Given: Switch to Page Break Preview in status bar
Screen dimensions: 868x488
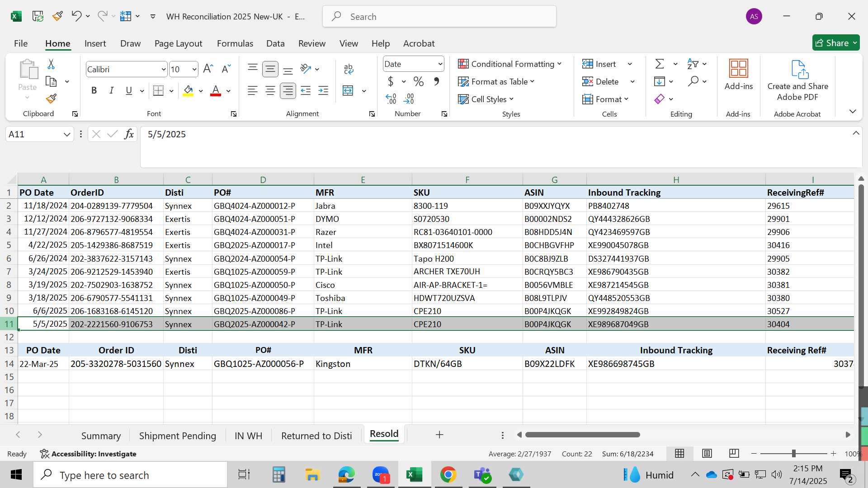Looking at the screenshot, I should point(734,454).
